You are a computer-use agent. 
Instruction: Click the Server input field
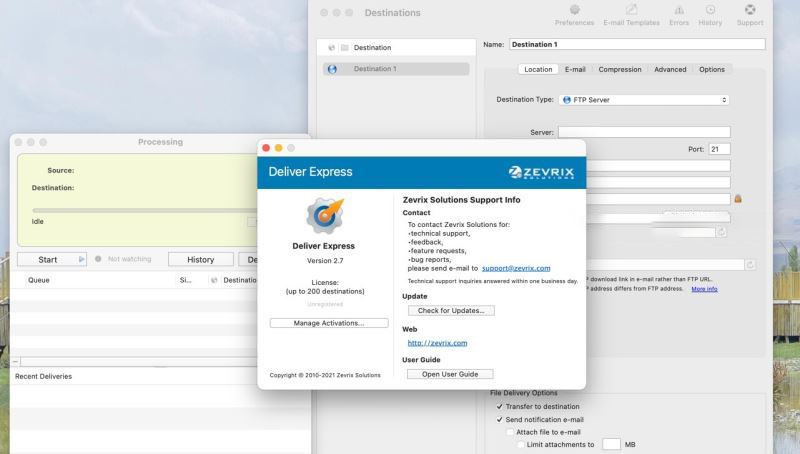(x=644, y=132)
